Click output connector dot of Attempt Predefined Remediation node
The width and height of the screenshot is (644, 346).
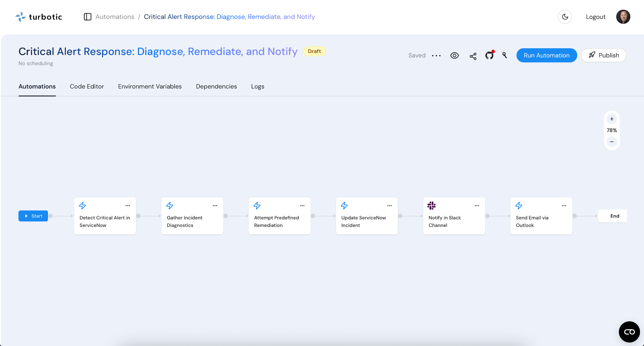(313, 216)
